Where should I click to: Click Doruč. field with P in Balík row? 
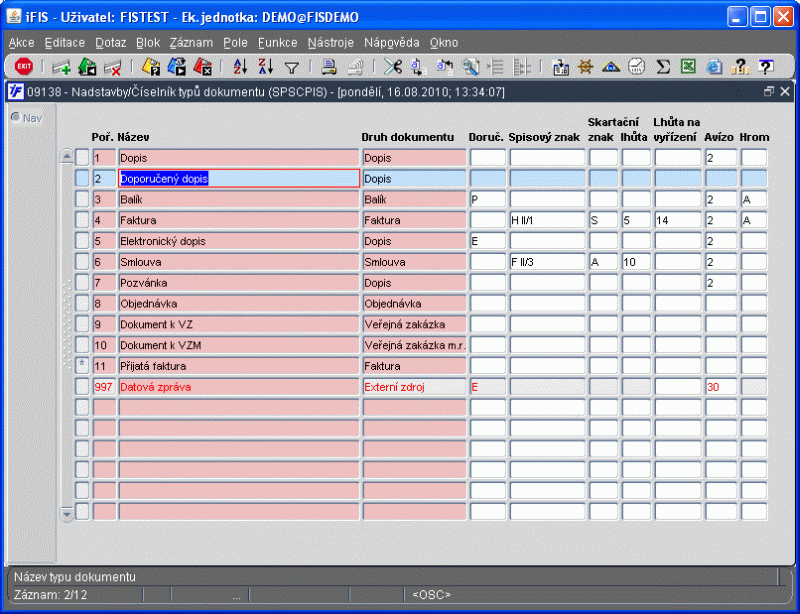click(x=488, y=199)
